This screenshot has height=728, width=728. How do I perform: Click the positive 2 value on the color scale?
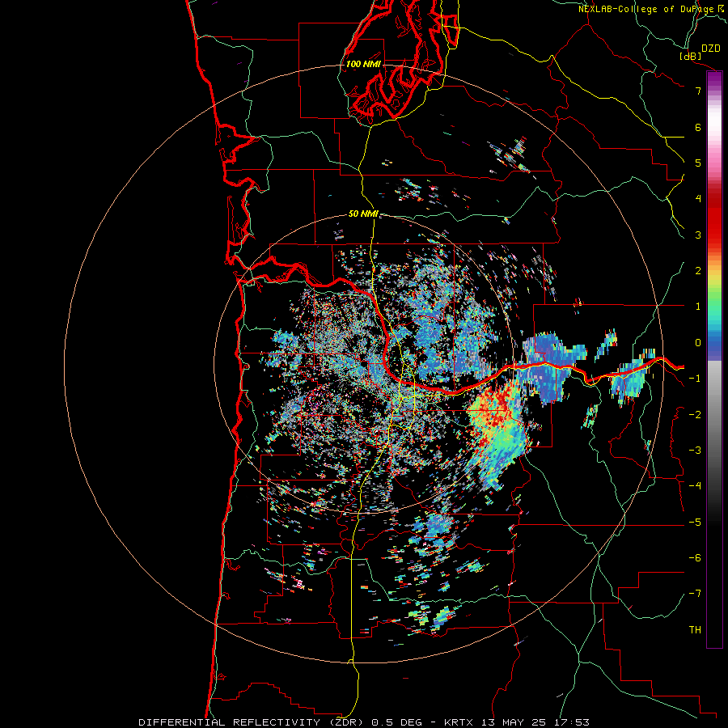pyautogui.click(x=698, y=271)
